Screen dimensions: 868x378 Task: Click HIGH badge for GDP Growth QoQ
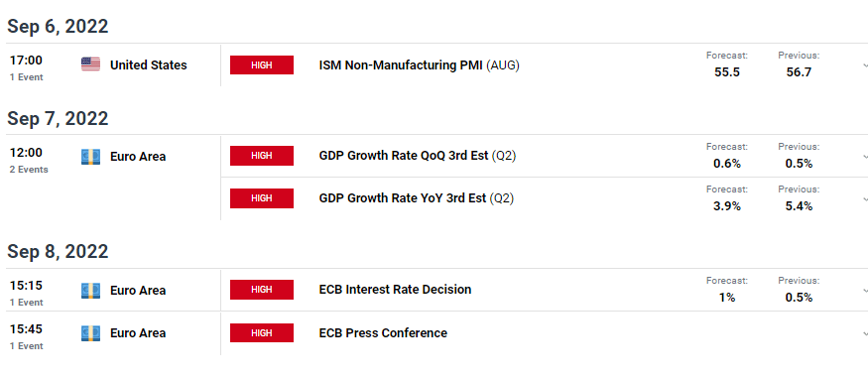click(262, 156)
